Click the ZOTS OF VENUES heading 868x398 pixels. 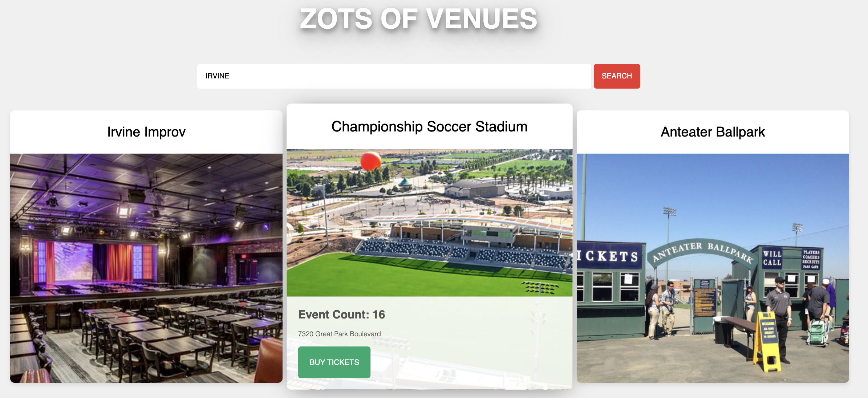point(418,19)
